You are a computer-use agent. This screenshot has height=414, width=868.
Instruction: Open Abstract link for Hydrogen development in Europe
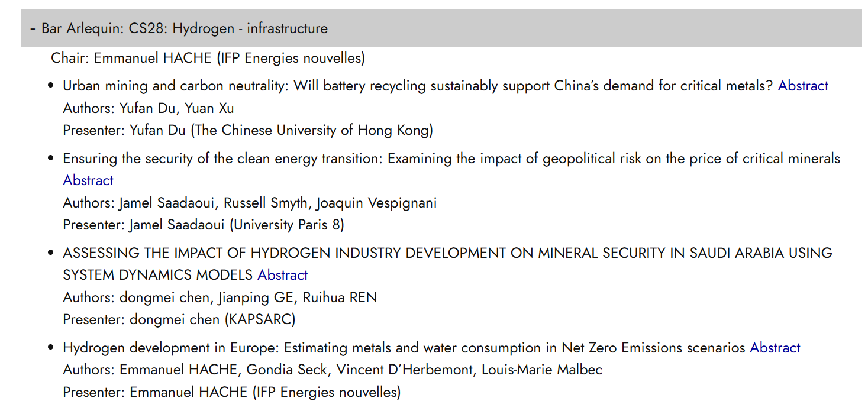[775, 348]
